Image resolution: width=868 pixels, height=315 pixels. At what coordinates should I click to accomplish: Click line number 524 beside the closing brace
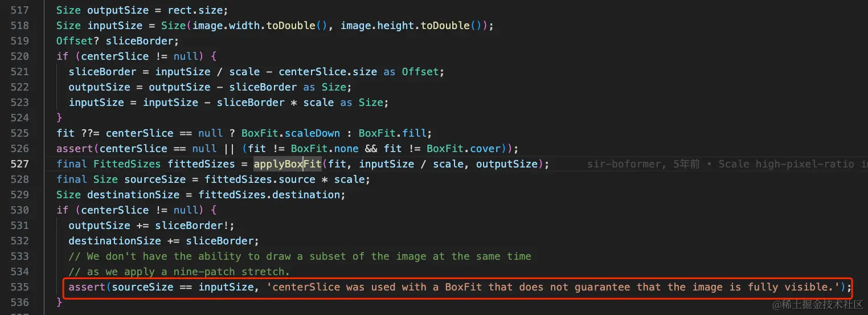click(x=19, y=118)
